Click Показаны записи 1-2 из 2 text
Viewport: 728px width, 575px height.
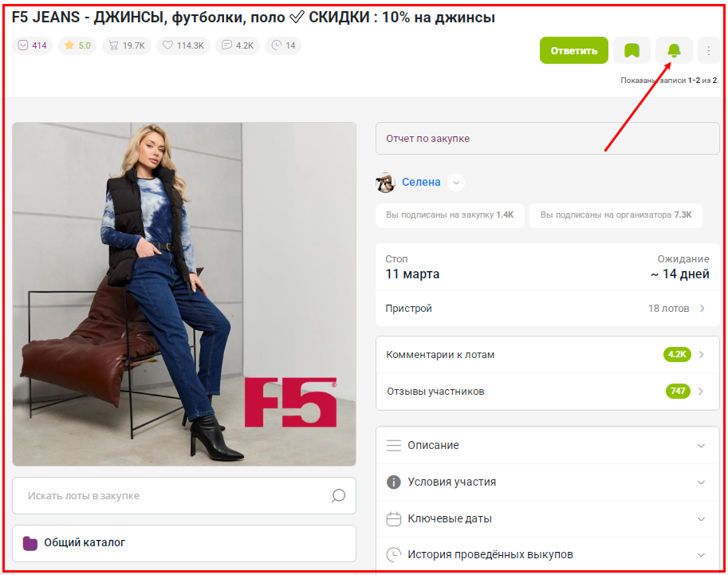point(670,81)
